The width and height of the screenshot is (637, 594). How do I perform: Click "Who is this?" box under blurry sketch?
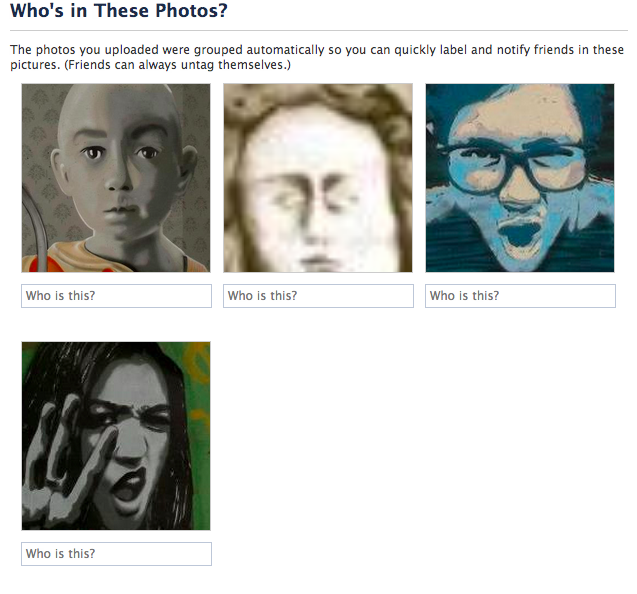pyautogui.click(x=318, y=296)
